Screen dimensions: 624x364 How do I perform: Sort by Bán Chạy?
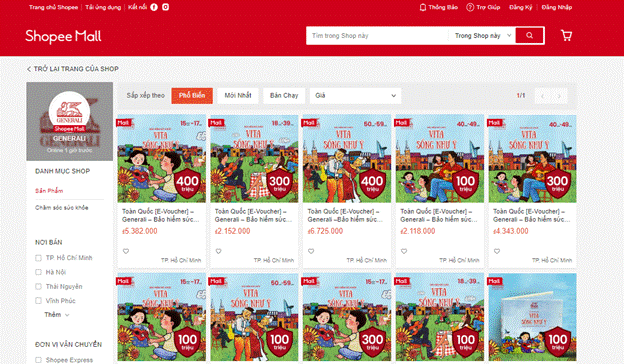(284, 95)
